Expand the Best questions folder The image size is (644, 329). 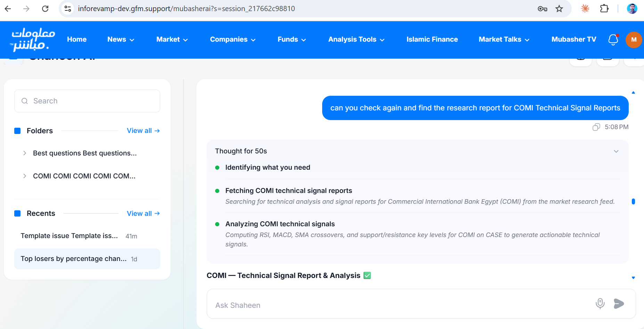[x=25, y=153]
